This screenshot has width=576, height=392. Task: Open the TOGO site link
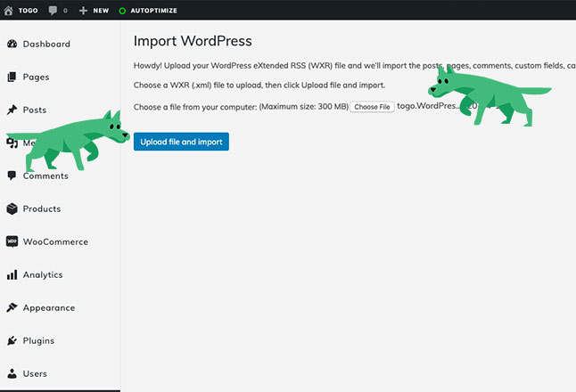tap(28, 11)
